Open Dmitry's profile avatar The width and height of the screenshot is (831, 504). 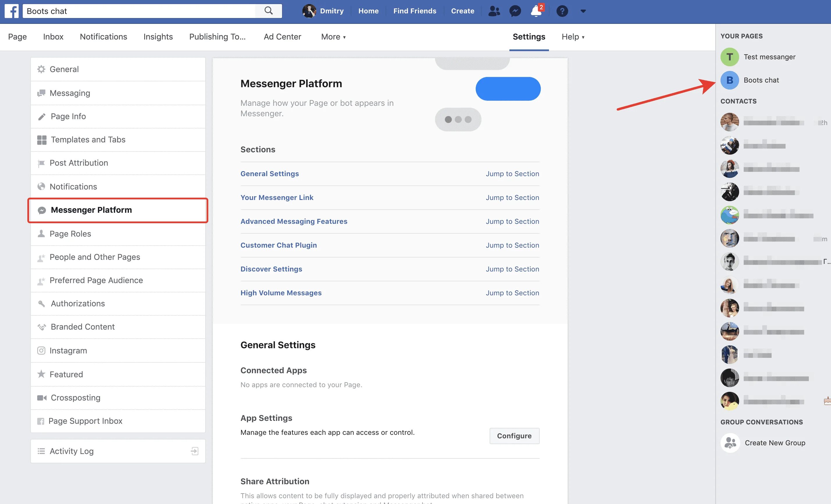click(x=309, y=11)
